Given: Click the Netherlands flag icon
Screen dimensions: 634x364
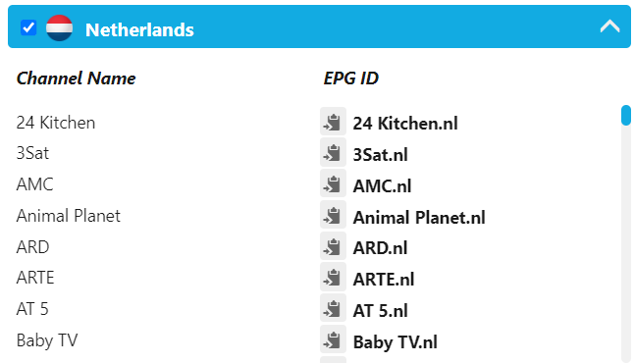Looking at the screenshot, I should pyautogui.click(x=60, y=27).
